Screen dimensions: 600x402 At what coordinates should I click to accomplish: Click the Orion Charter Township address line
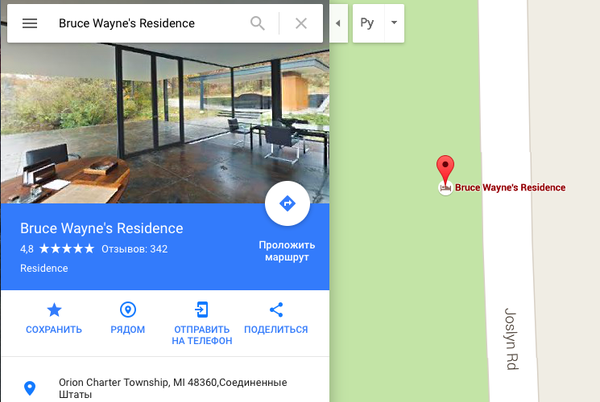click(x=173, y=388)
